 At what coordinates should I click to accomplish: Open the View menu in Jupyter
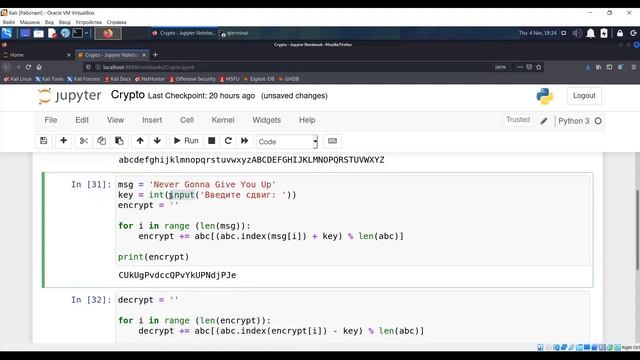[x=115, y=120]
